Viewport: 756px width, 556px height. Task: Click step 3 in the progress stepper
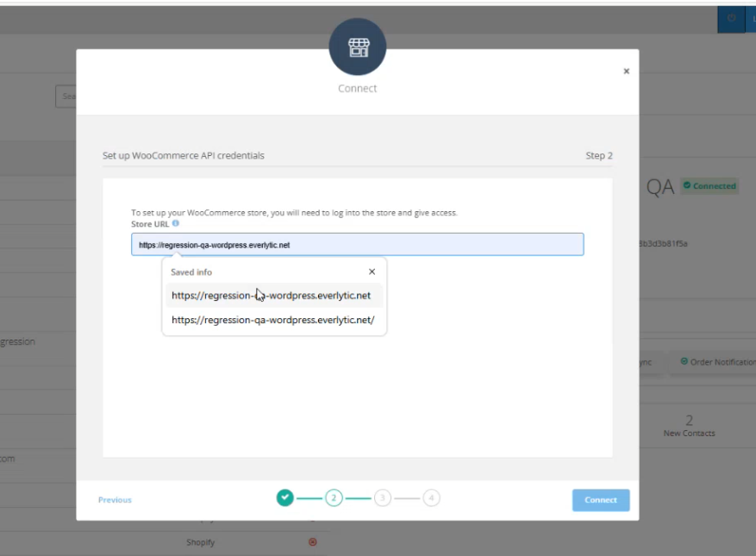pyautogui.click(x=382, y=498)
